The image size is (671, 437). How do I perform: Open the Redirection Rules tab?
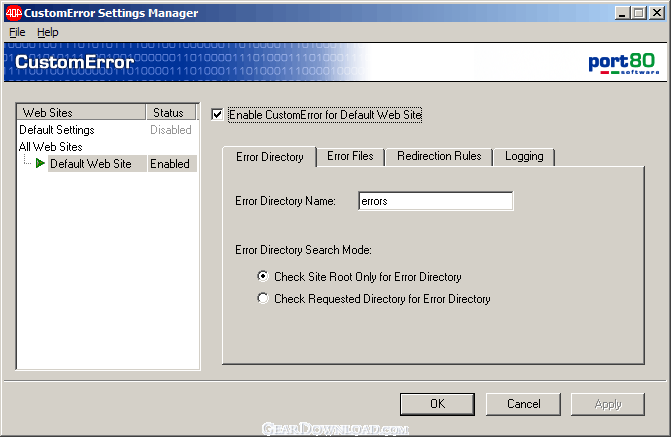point(439,156)
